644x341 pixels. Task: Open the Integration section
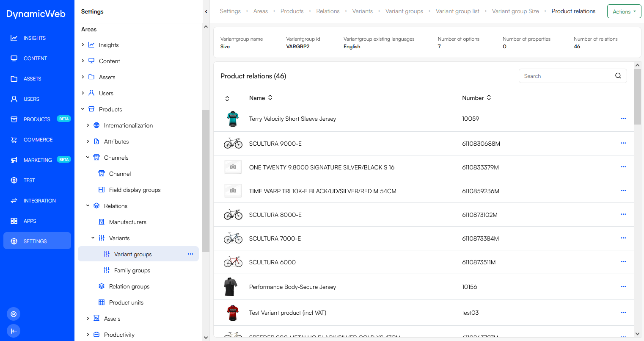click(x=37, y=201)
